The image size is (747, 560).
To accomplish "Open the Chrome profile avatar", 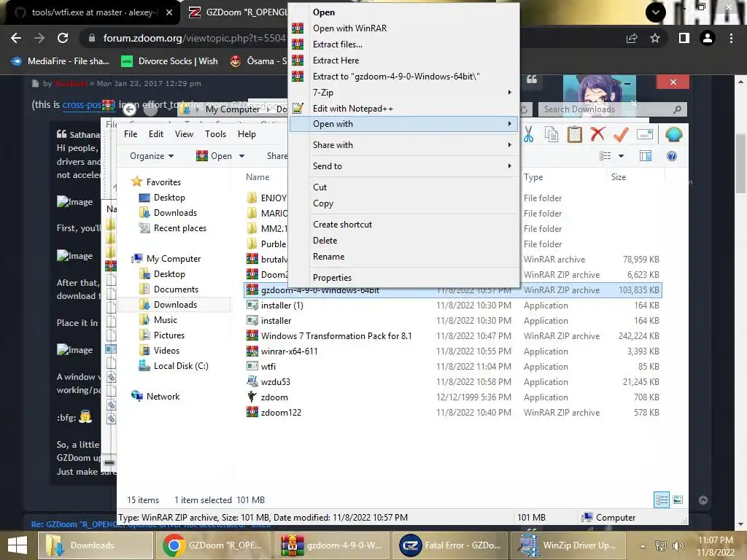I will click(707, 38).
